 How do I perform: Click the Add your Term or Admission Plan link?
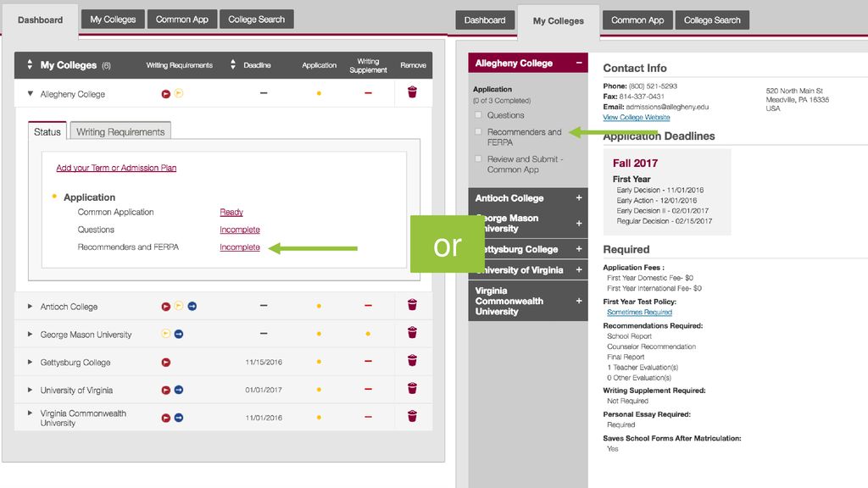pyautogui.click(x=116, y=168)
